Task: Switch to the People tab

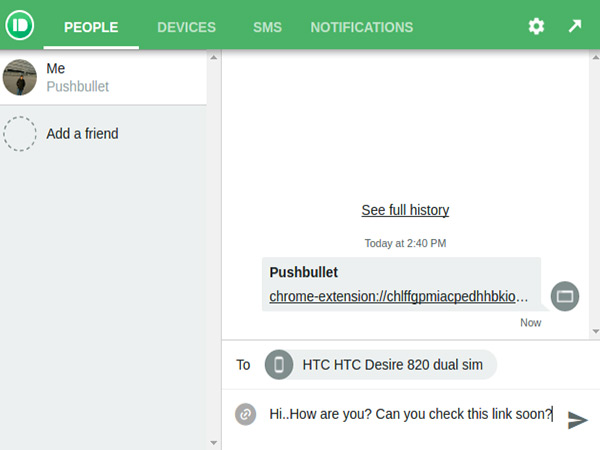Action: 91,27
